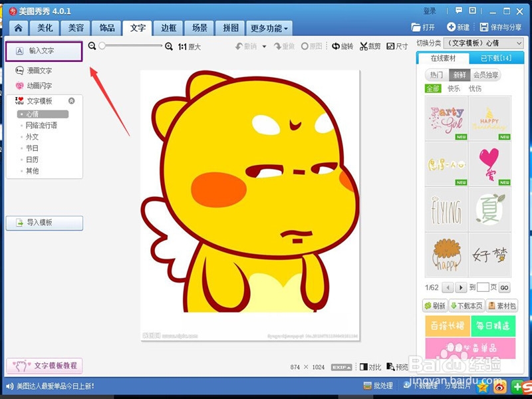Choose the pink heart 爱 template
This screenshot has width=532, height=399.
(489, 164)
